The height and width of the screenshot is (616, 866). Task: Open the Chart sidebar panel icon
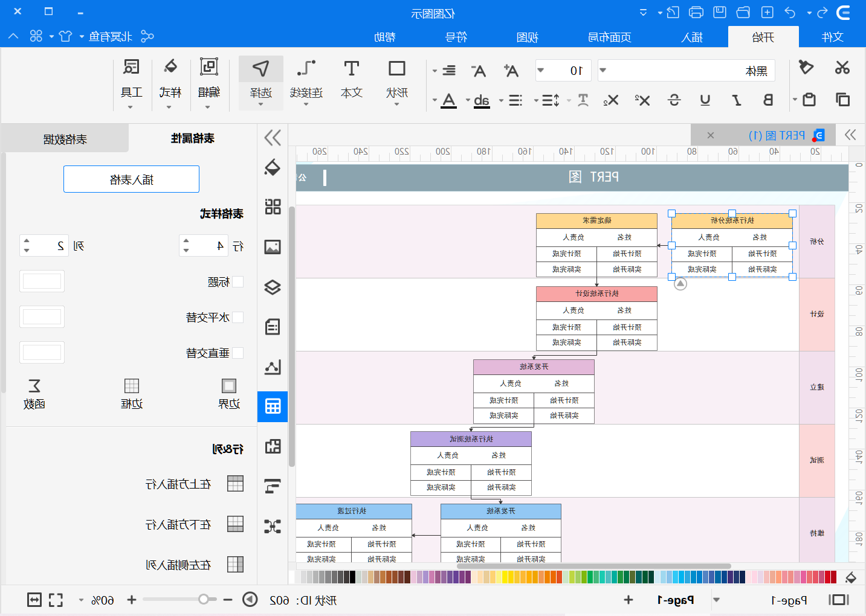[273, 367]
